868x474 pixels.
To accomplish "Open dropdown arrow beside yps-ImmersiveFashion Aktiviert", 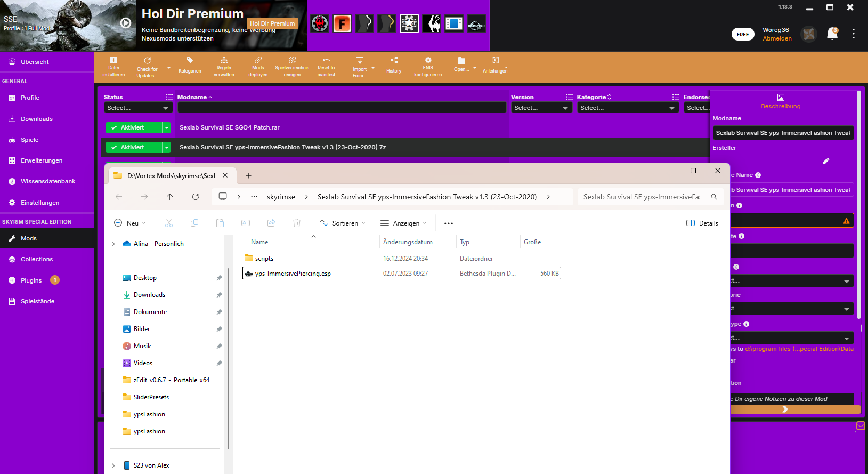I will tap(167, 147).
